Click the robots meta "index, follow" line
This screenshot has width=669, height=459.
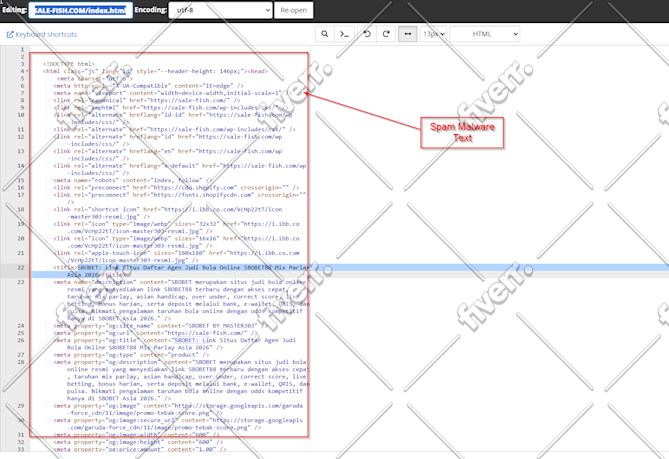133,180
